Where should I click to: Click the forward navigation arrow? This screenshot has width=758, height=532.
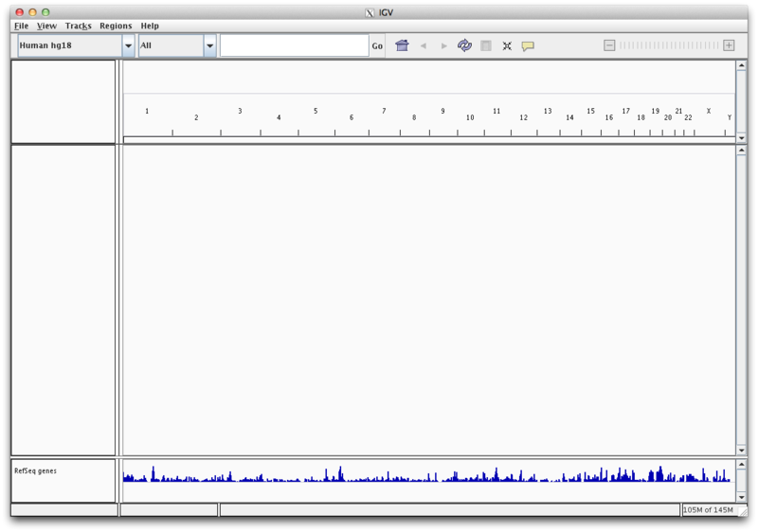click(x=443, y=45)
